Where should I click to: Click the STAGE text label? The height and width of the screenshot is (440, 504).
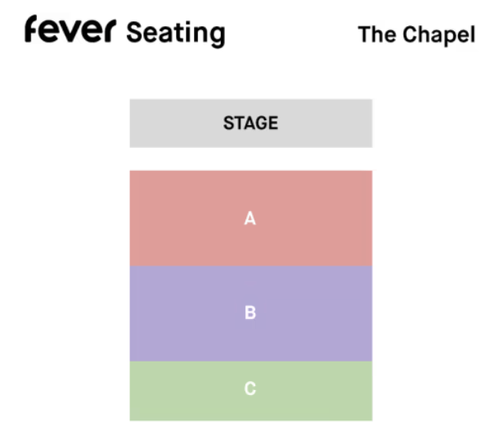pyautogui.click(x=250, y=123)
